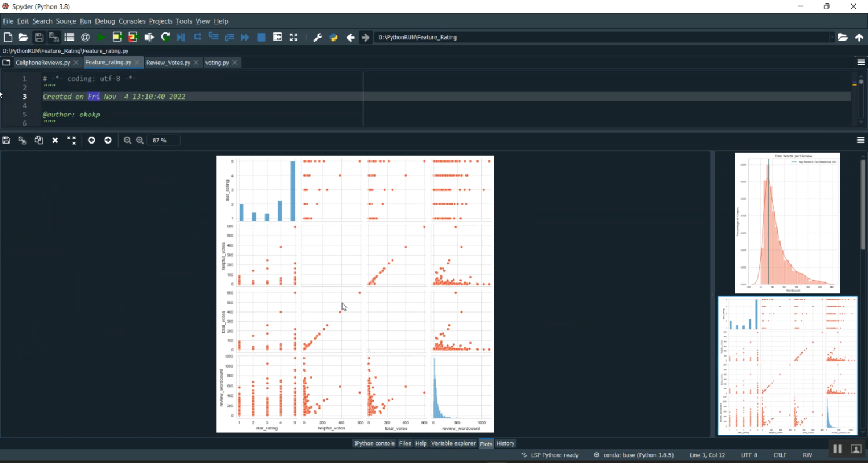Close the CellphoneReviews.py tab

point(76,63)
